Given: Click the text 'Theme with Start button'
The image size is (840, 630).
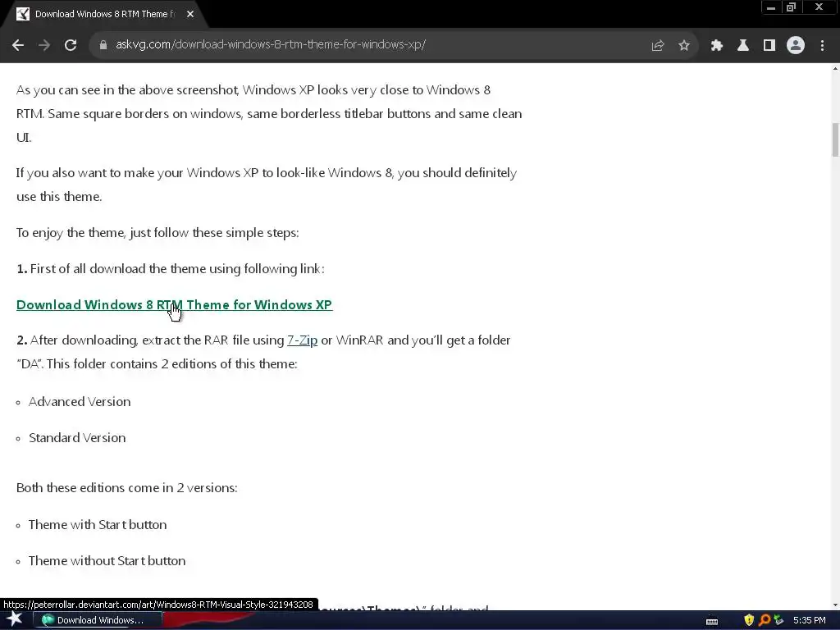Looking at the screenshot, I should tap(98, 524).
